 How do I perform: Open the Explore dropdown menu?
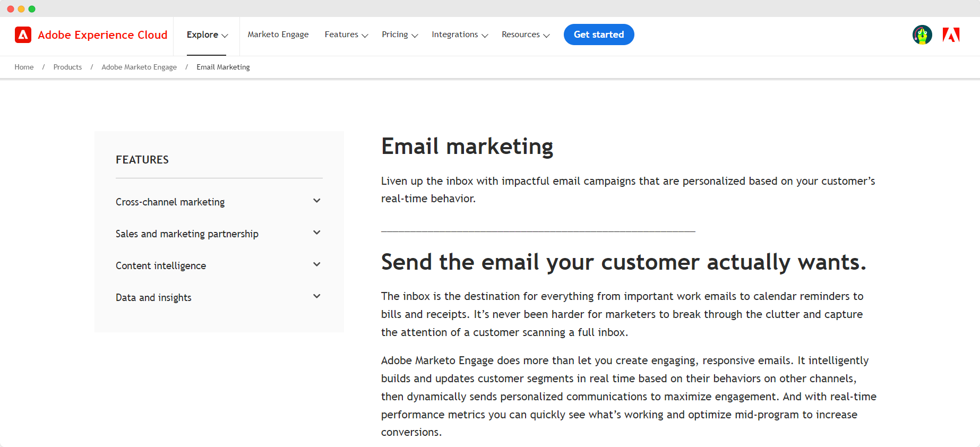point(207,35)
